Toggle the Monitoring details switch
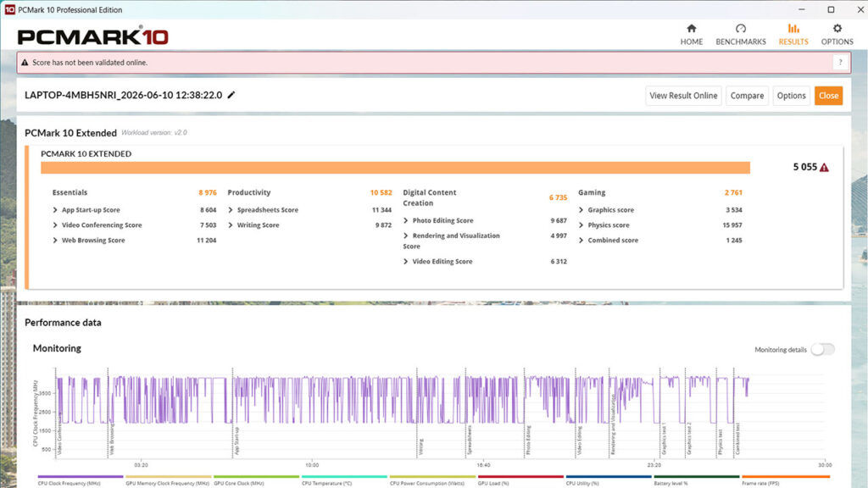 [x=822, y=349]
